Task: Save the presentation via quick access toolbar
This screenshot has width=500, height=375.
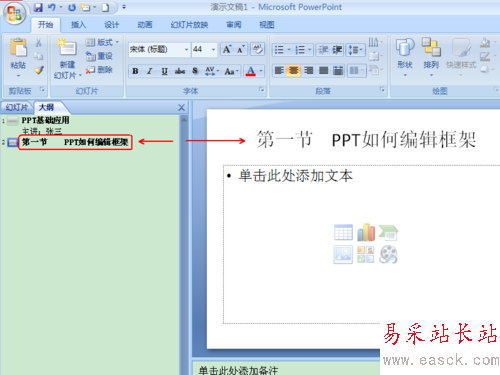Action: 38,7
